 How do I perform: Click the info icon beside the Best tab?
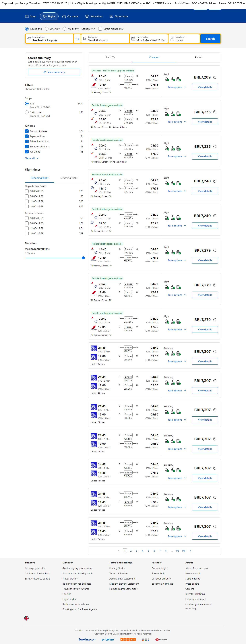pyautogui.click(x=113, y=58)
